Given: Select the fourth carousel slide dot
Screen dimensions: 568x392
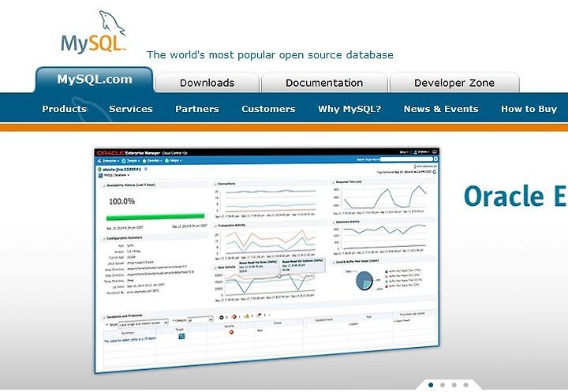Looking at the screenshot, I should point(466,385).
